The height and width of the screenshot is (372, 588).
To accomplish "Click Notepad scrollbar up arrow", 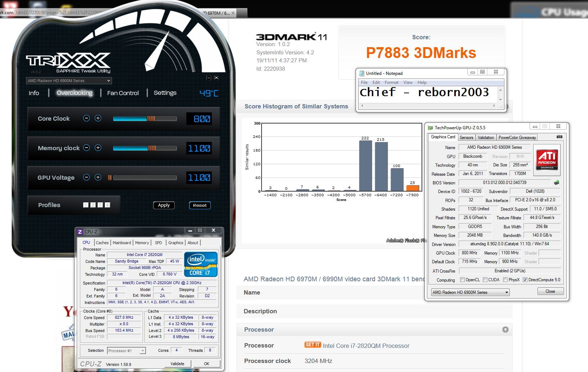I will [x=500, y=90].
